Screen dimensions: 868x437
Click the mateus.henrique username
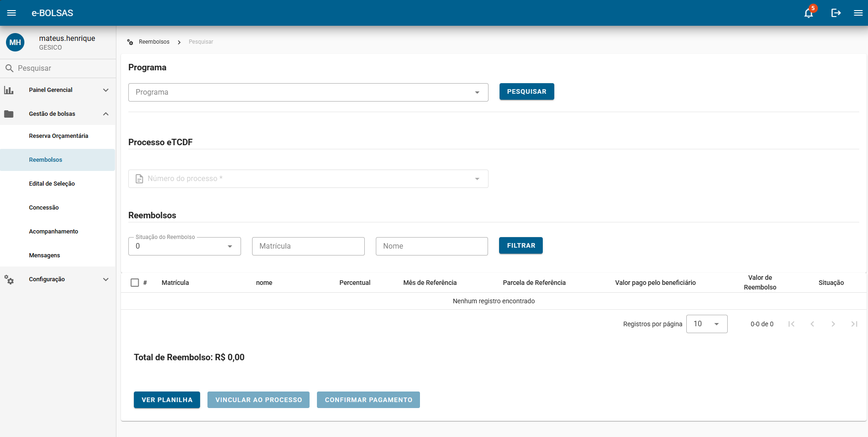pyautogui.click(x=67, y=39)
